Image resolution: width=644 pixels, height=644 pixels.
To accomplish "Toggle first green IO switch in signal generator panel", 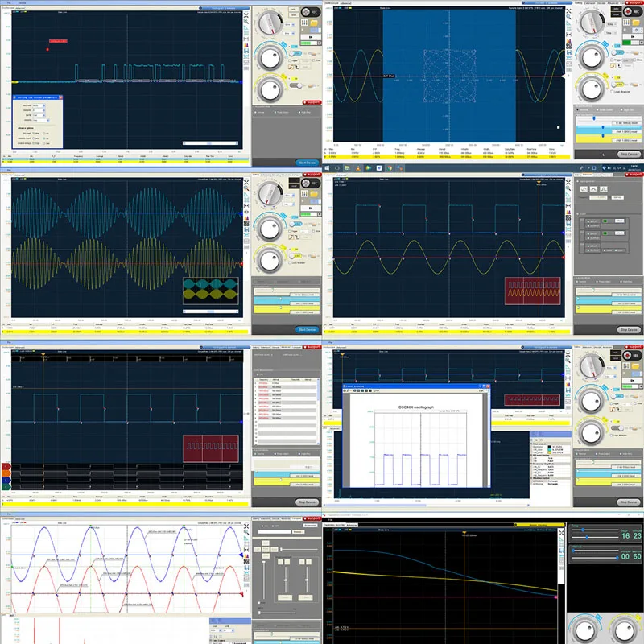I will [605, 221].
